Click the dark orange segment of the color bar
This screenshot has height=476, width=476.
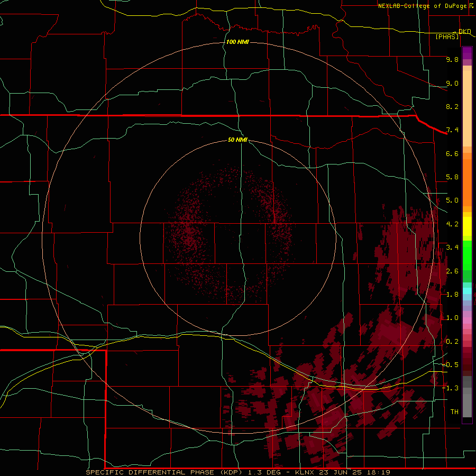click(467, 182)
